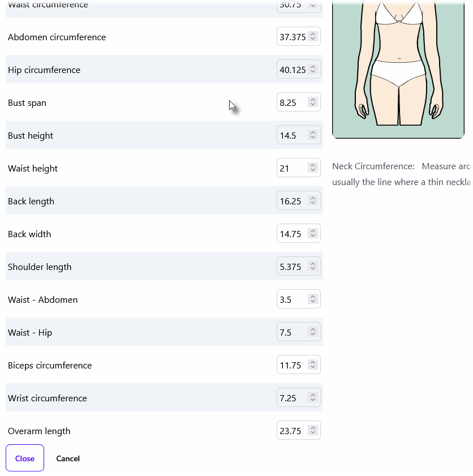This screenshot has height=476, width=473.
Task: Decrease the Hip circumference value
Action: (313, 72)
